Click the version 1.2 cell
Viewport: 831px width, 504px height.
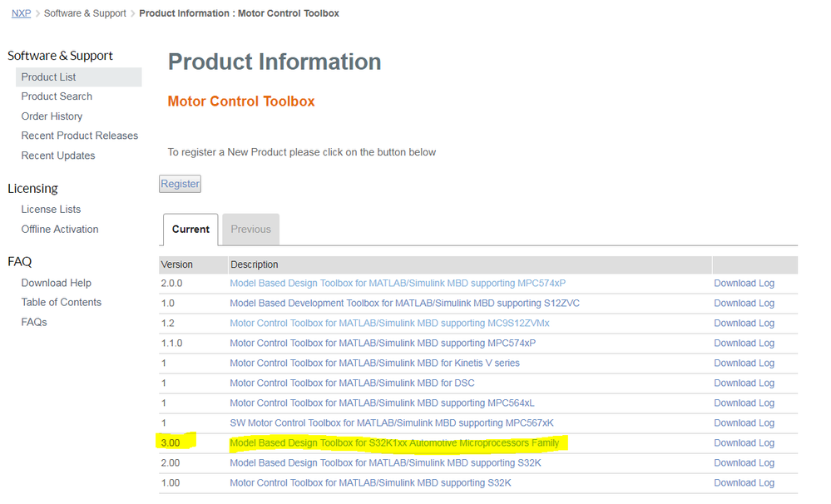click(167, 323)
